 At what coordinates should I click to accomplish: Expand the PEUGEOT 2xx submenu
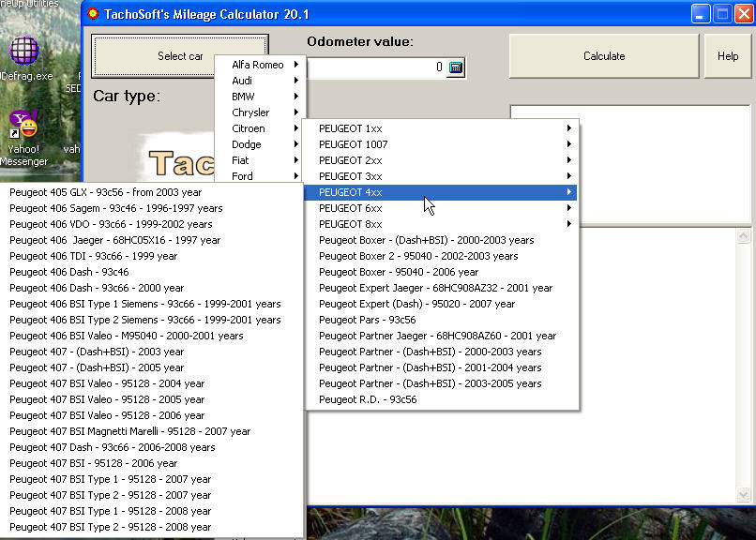coord(442,160)
